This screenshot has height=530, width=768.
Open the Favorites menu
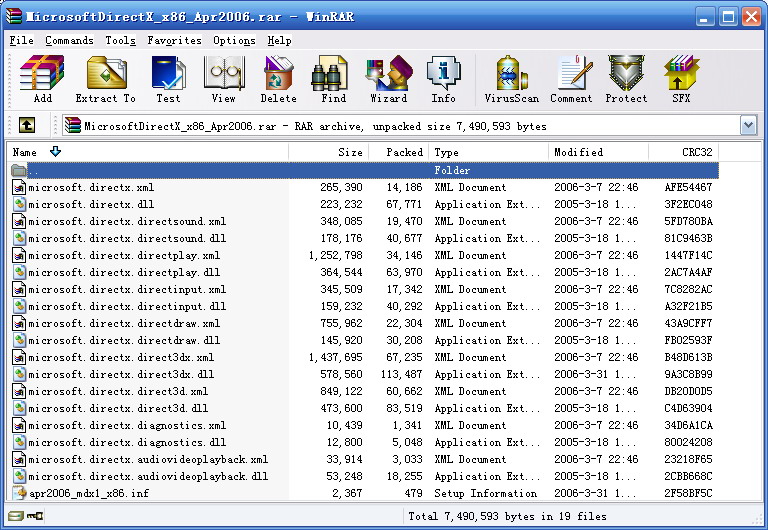click(x=174, y=40)
